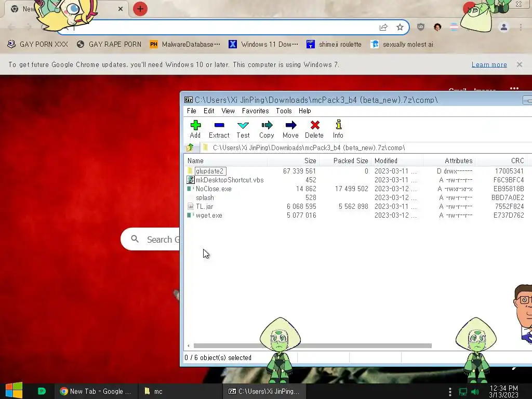
Task: Close the current Chrome New Tab
Action: click(121, 9)
